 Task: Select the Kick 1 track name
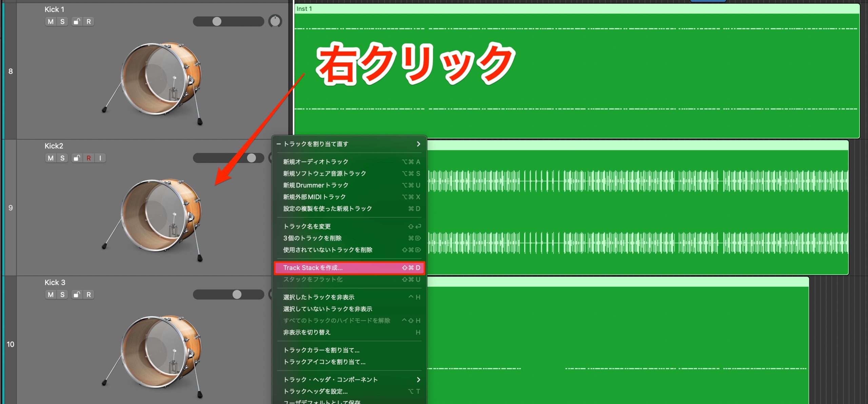tap(54, 9)
